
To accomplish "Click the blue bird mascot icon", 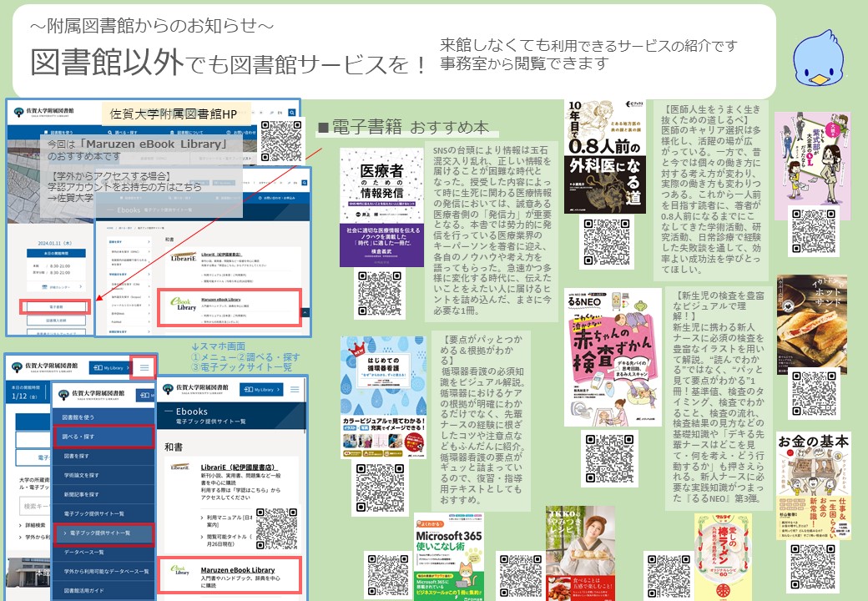I will point(818,58).
